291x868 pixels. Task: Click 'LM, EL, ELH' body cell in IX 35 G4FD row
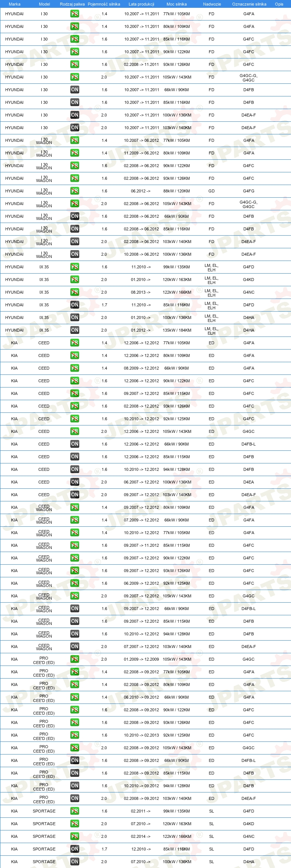click(x=211, y=268)
